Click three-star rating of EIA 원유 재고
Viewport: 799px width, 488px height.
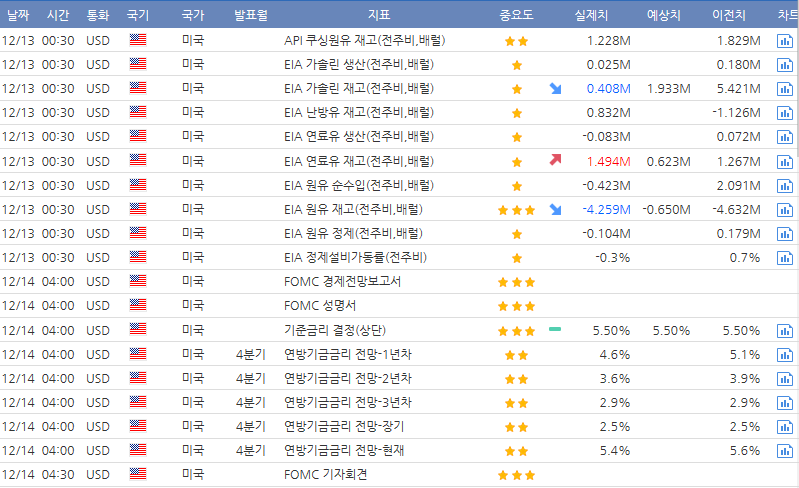pyautogui.click(x=517, y=210)
